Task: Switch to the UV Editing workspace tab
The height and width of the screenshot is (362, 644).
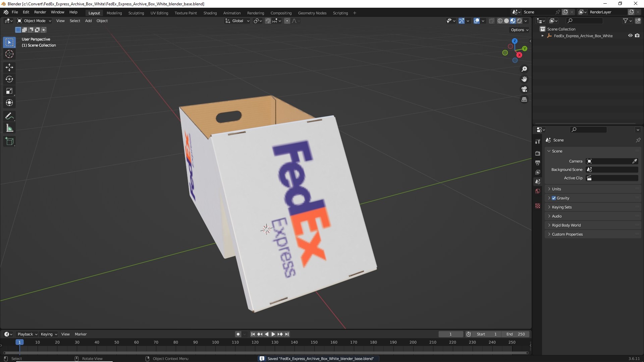Action: [159, 13]
